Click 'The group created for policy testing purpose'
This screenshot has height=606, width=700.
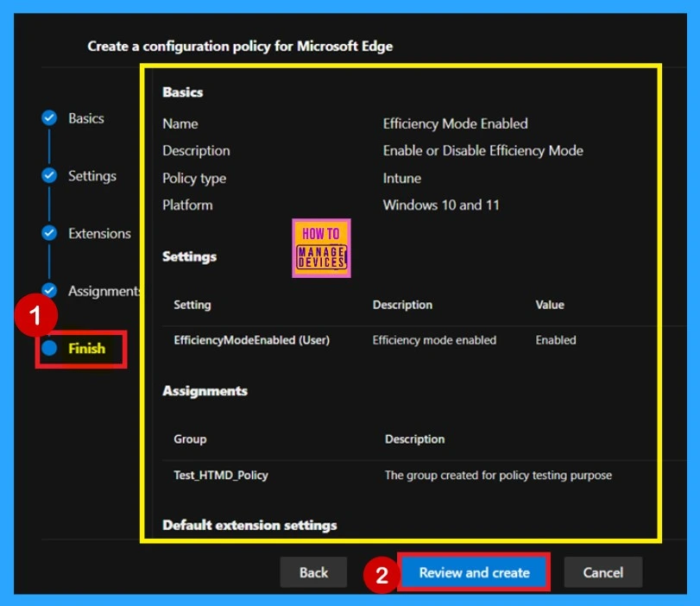pyautogui.click(x=498, y=475)
